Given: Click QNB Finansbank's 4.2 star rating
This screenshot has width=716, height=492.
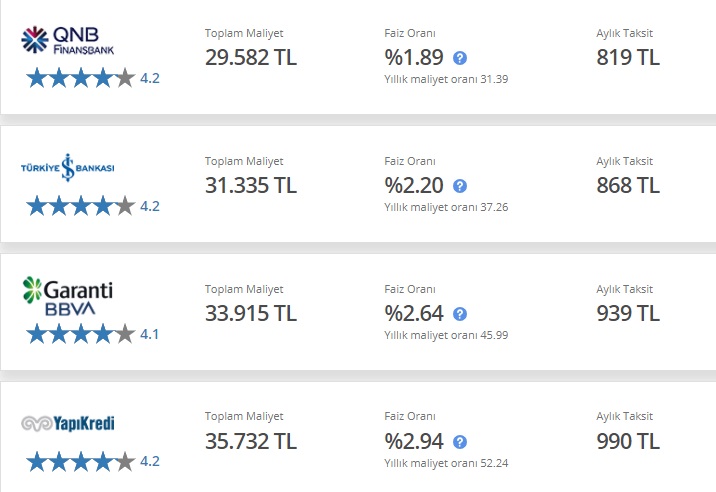Looking at the screenshot, I should 93,78.
